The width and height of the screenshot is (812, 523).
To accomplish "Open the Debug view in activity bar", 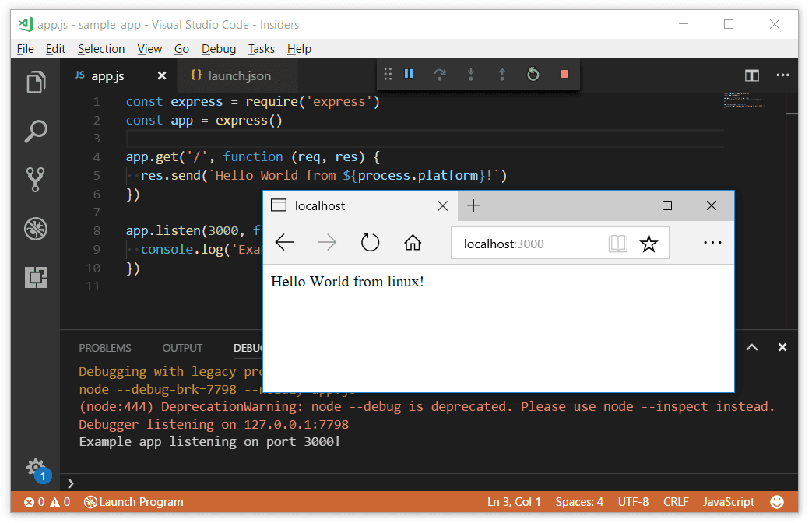I will pos(36,228).
